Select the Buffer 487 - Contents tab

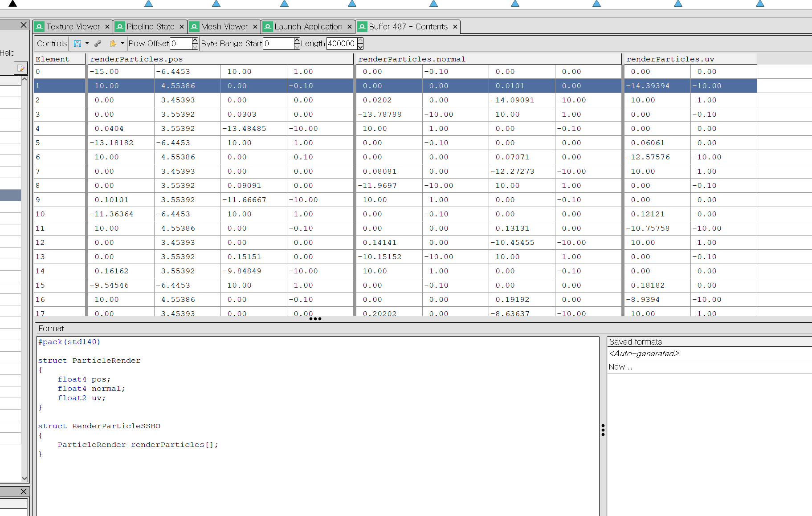click(x=408, y=27)
